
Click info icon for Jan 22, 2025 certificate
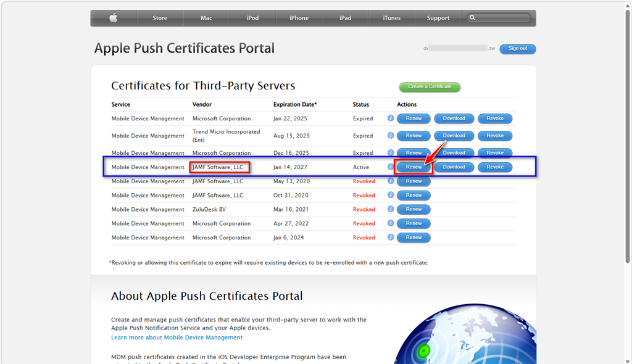[x=391, y=118]
